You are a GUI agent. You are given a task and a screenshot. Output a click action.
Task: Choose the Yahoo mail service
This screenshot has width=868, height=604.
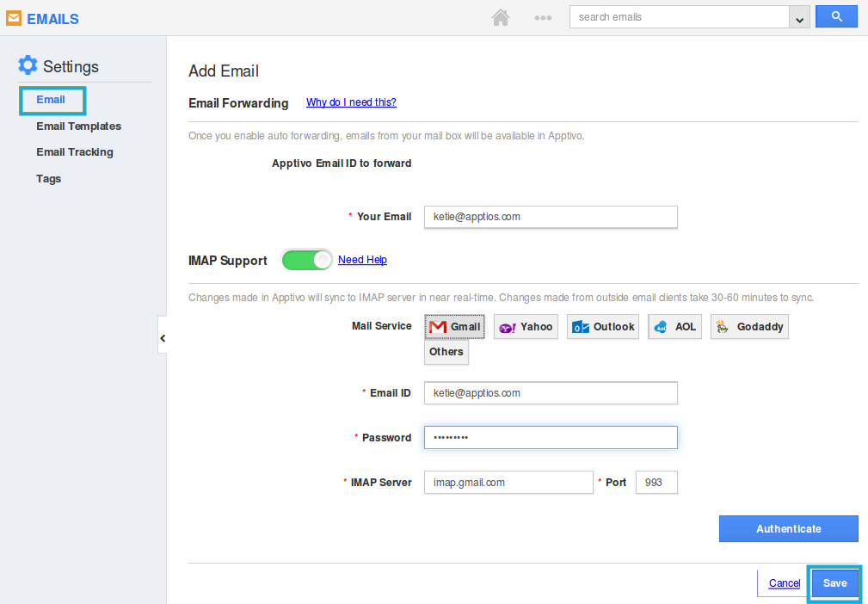click(x=526, y=326)
